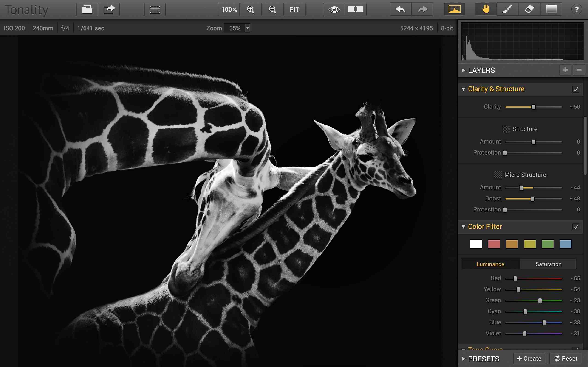
Task: Open image file folder icon
Action: 87,9
